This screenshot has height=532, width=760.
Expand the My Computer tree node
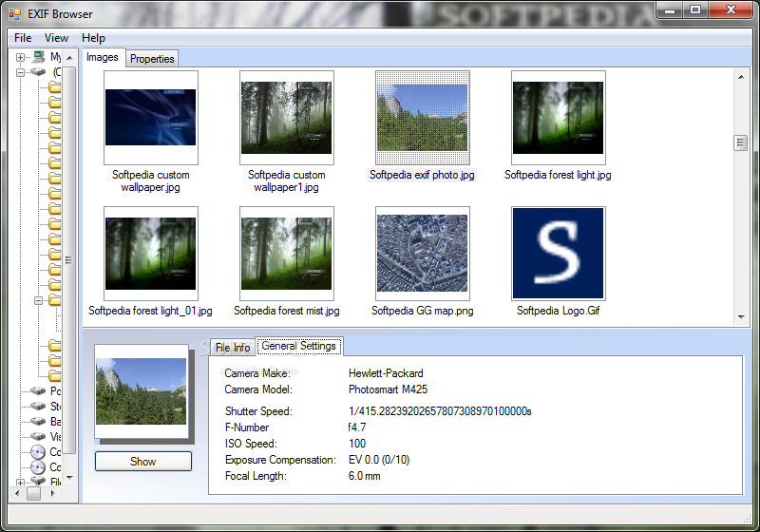(20, 57)
